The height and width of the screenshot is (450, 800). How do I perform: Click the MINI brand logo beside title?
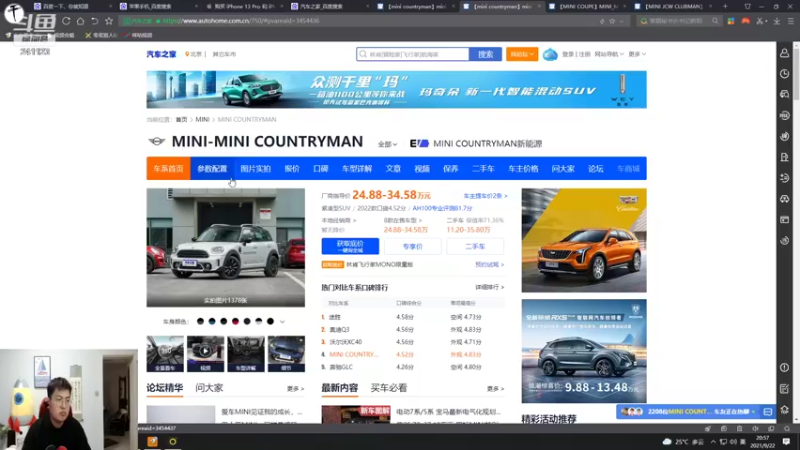tap(157, 141)
